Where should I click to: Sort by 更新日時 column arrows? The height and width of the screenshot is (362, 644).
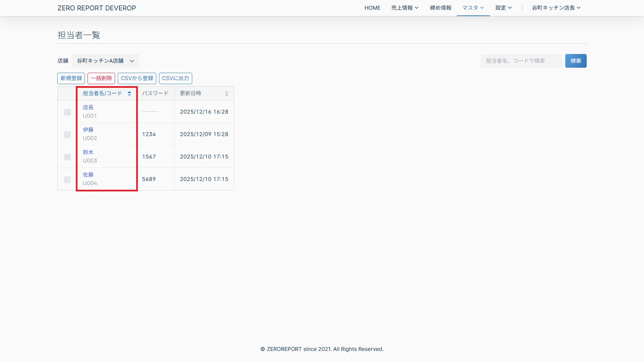(226, 94)
